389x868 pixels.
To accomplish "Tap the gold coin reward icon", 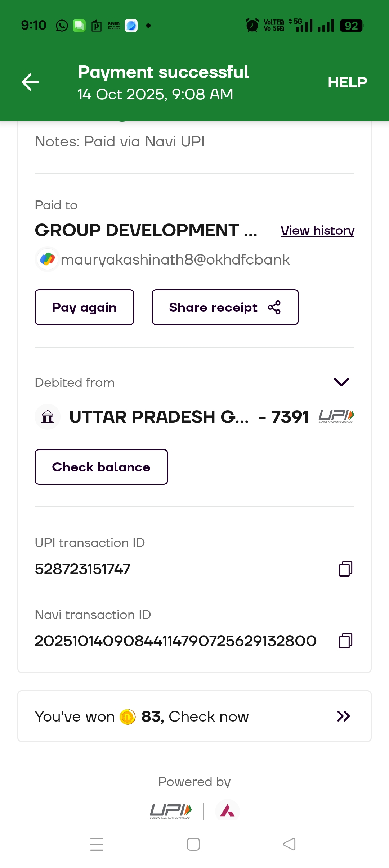I will [x=128, y=716].
